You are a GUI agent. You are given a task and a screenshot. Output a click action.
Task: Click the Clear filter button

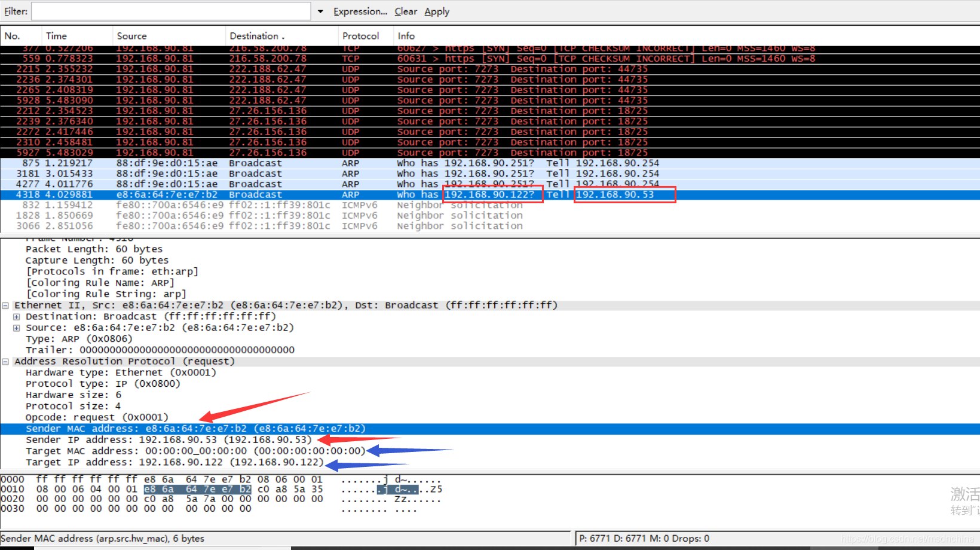pyautogui.click(x=406, y=11)
